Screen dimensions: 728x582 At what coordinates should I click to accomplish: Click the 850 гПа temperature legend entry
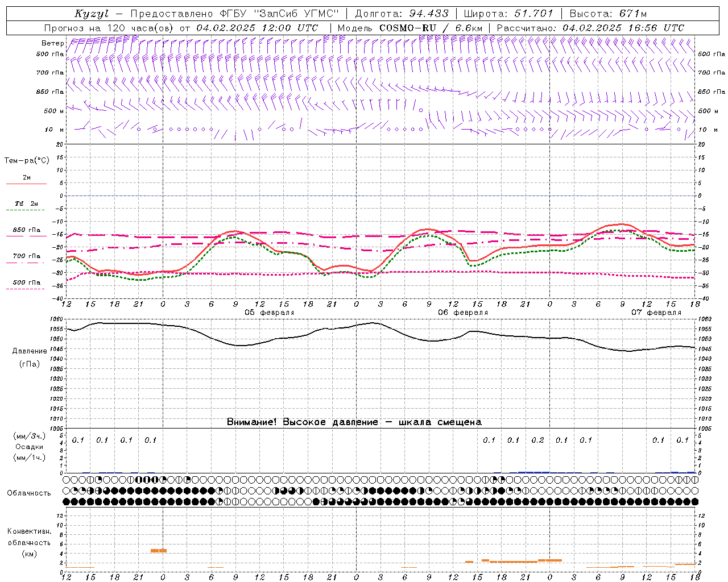(x=27, y=230)
